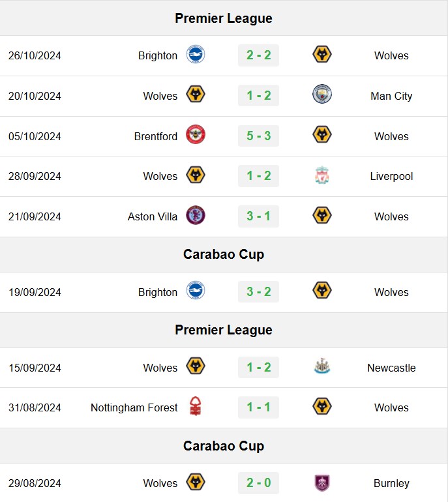Open the 2 - 2 Brighton vs Wolves score
Viewport: 448px width, 502px height.
(x=258, y=55)
